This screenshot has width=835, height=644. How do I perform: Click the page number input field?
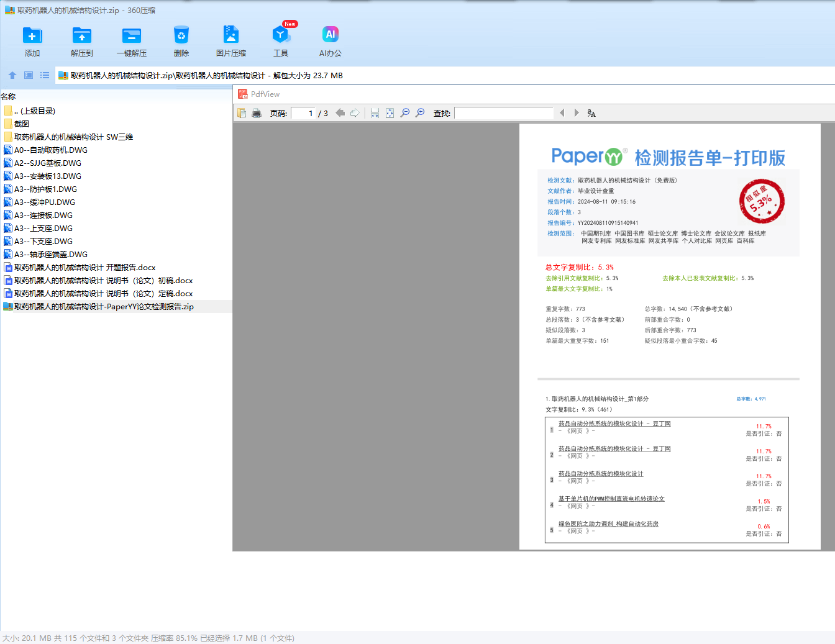click(x=303, y=113)
